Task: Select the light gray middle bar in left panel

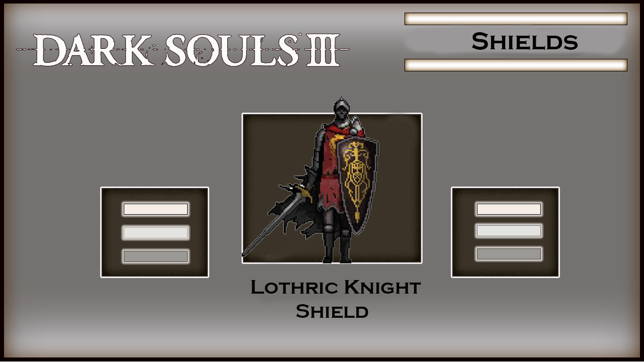Action: click(x=155, y=232)
